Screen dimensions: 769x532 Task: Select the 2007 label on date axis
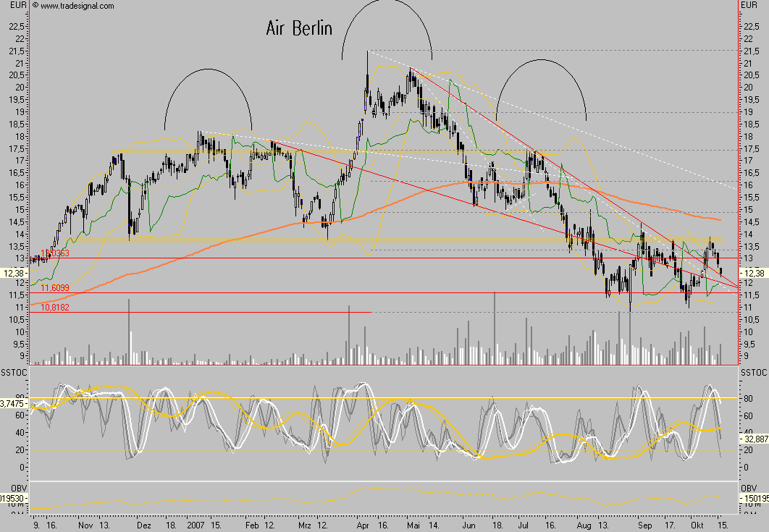pyautogui.click(x=197, y=524)
